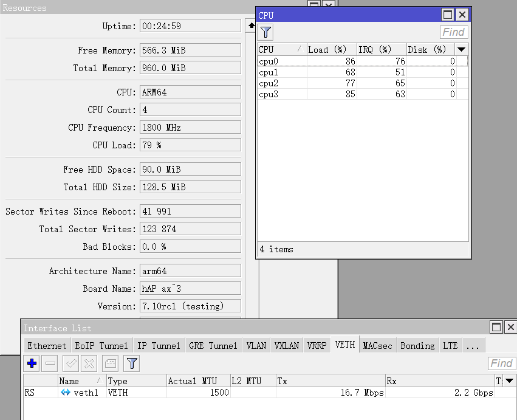Open the filter funnel in CPU window

tap(266, 32)
